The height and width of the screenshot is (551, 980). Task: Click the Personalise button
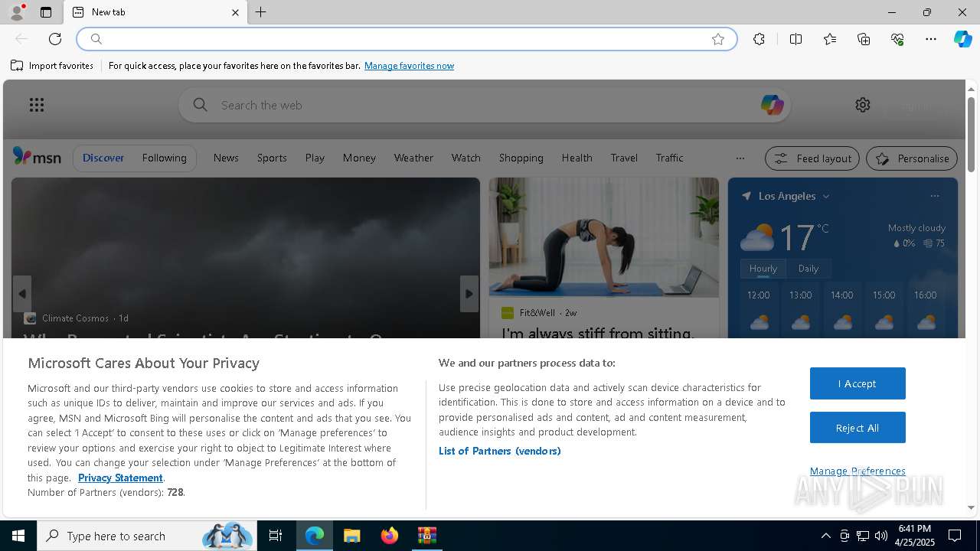point(912,158)
